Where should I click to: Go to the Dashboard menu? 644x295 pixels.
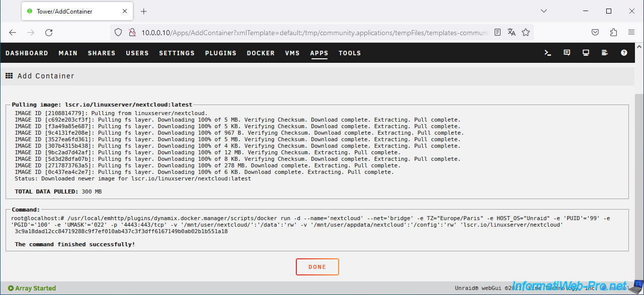[x=27, y=53]
